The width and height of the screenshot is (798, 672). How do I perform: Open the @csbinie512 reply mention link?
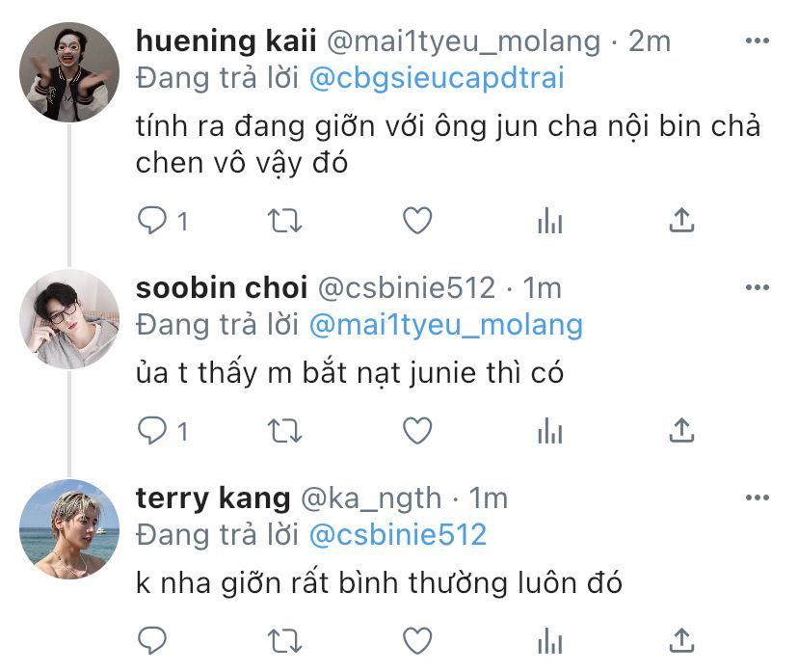tap(397, 534)
